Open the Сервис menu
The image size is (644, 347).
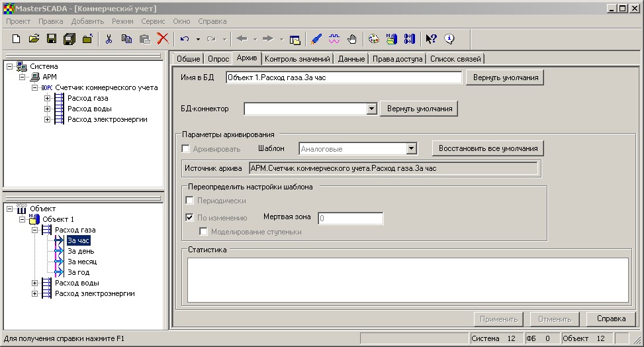tap(153, 21)
